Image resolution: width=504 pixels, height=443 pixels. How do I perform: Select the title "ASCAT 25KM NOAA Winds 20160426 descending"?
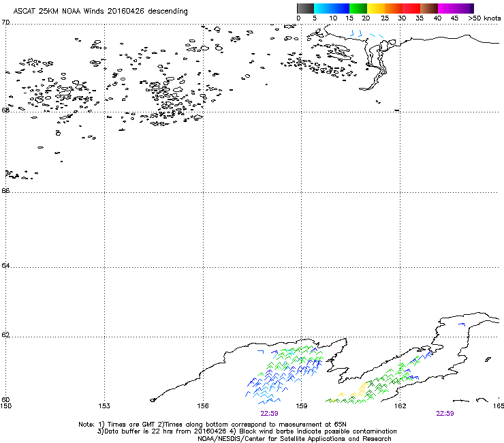pyautogui.click(x=100, y=11)
